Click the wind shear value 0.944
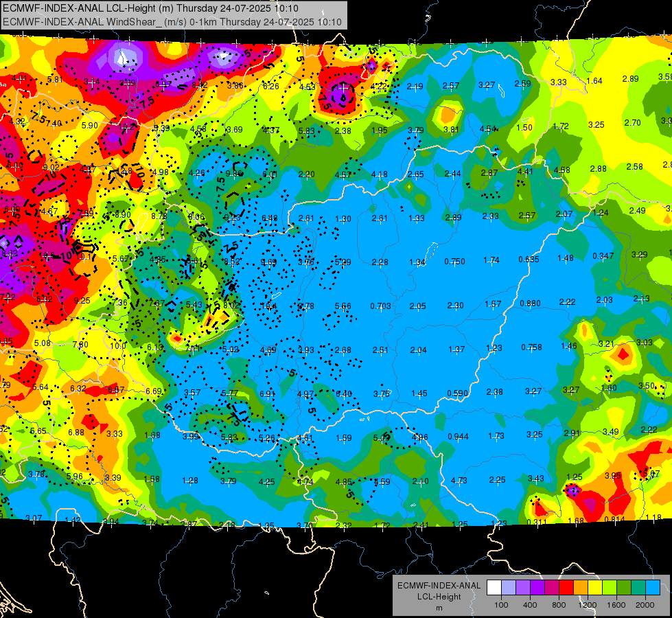Image resolution: width=672 pixels, height=618 pixels. click(x=458, y=437)
